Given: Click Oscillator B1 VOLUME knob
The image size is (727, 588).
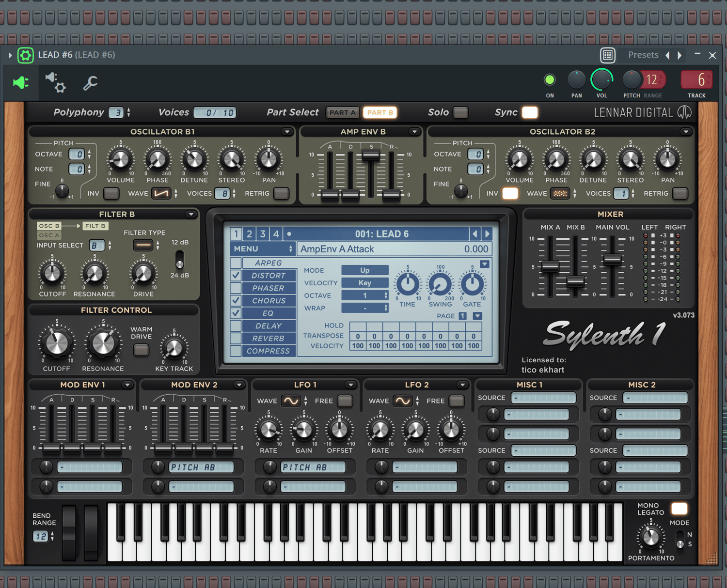Looking at the screenshot, I should click(120, 159).
